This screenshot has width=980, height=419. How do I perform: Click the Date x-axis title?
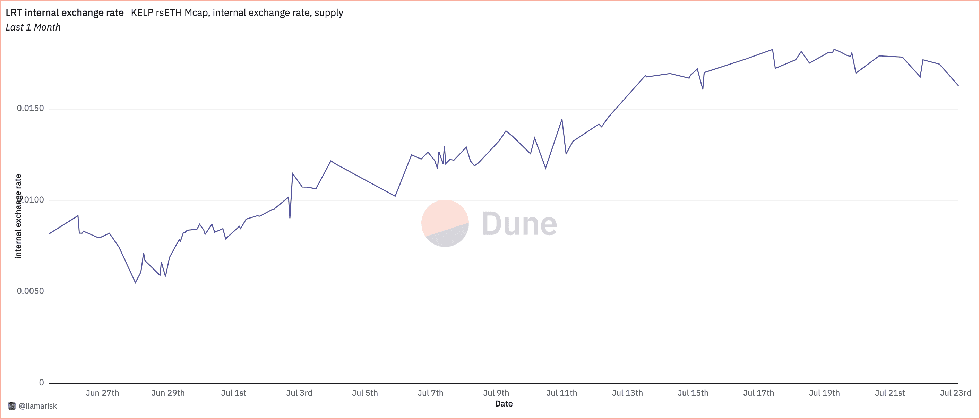(504, 404)
